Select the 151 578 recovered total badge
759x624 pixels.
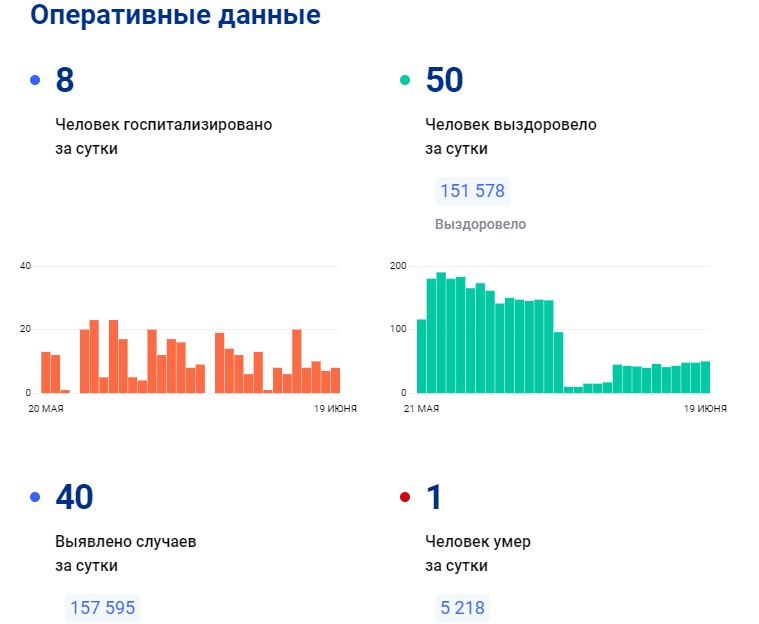(x=472, y=191)
